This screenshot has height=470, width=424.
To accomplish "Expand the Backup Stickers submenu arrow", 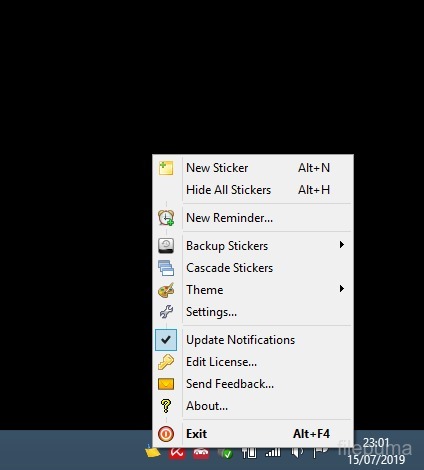I will [341, 245].
